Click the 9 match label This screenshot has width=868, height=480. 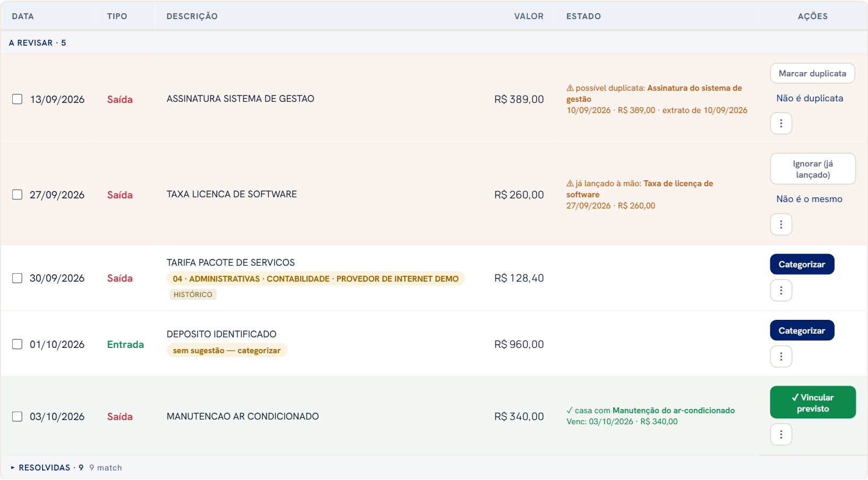[x=106, y=468]
